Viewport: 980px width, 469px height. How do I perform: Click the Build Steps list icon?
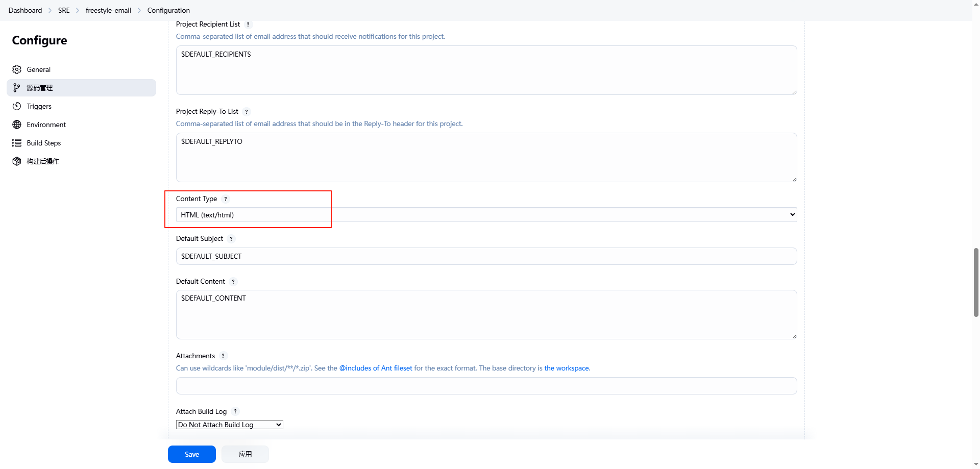point(17,143)
